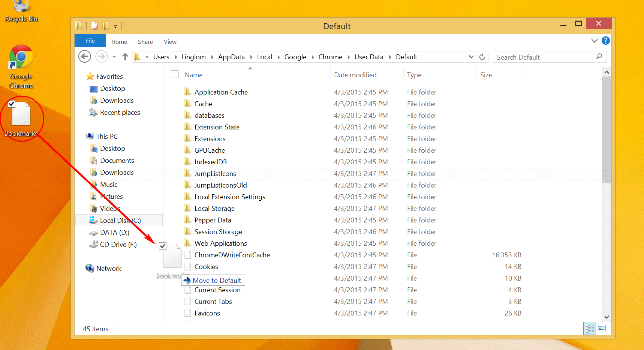Open the Recycle Bin desktop icon

point(21,11)
